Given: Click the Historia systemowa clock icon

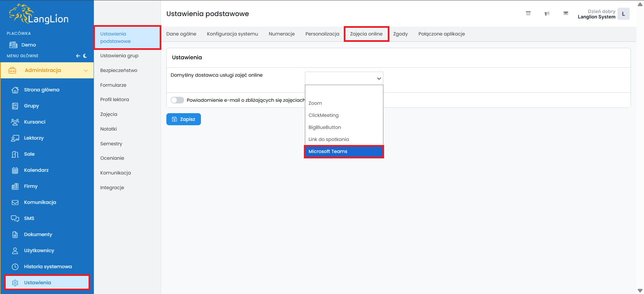Looking at the screenshot, I should 15,267.
